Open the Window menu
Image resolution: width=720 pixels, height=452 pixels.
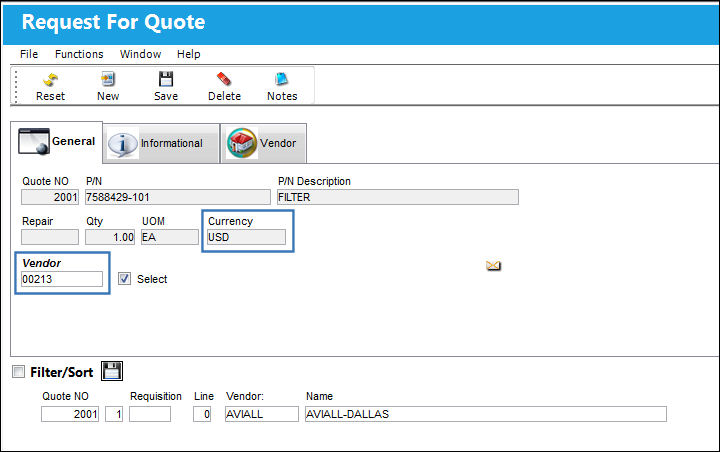tap(141, 54)
